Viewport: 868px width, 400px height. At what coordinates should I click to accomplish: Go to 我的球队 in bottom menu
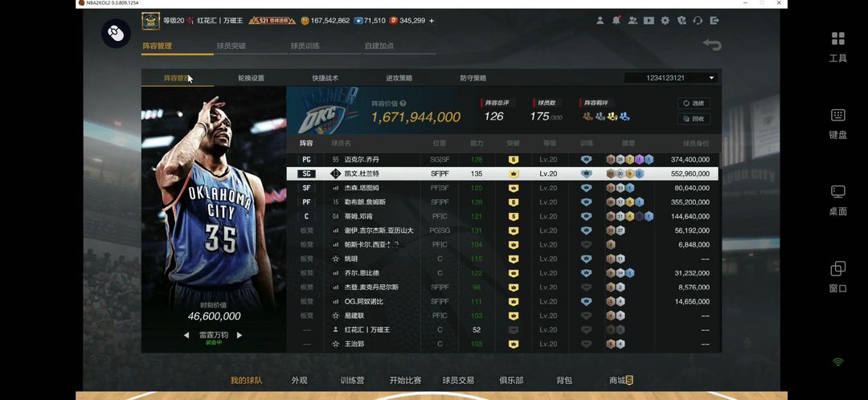click(x=247, y=380)
